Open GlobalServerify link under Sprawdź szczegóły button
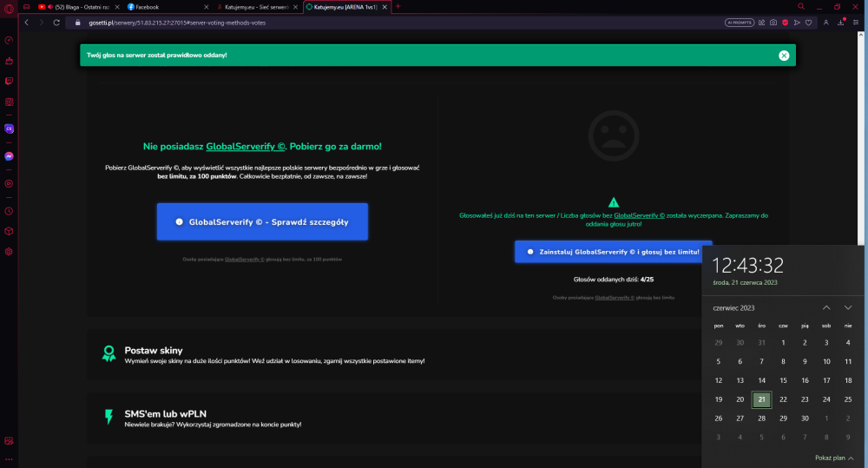Screen dimensions: 868x468 [x=244, y=260]
